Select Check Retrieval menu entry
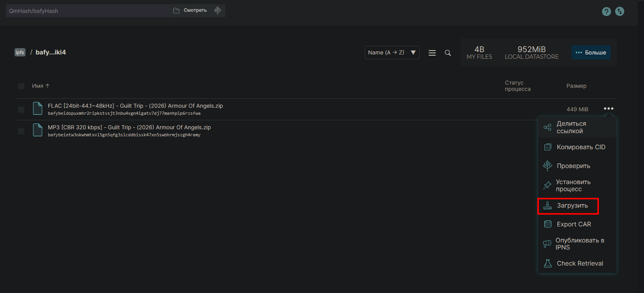 (x=577, y=264)
